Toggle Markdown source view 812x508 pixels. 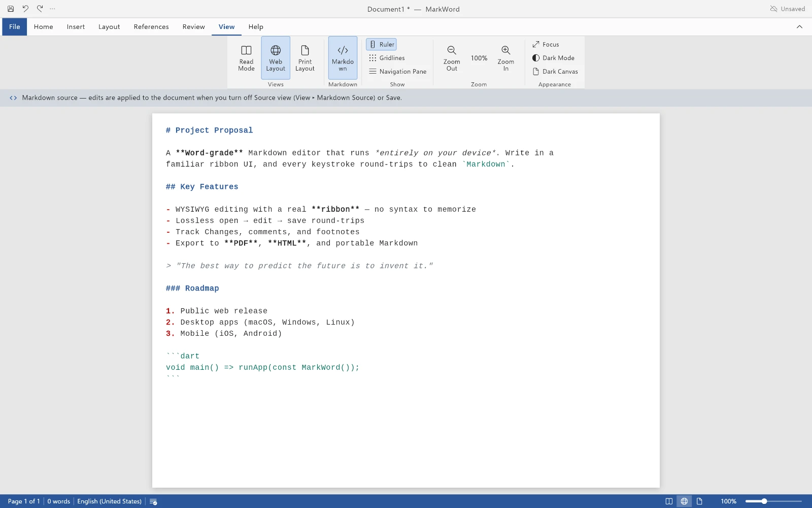pos(343,58)
